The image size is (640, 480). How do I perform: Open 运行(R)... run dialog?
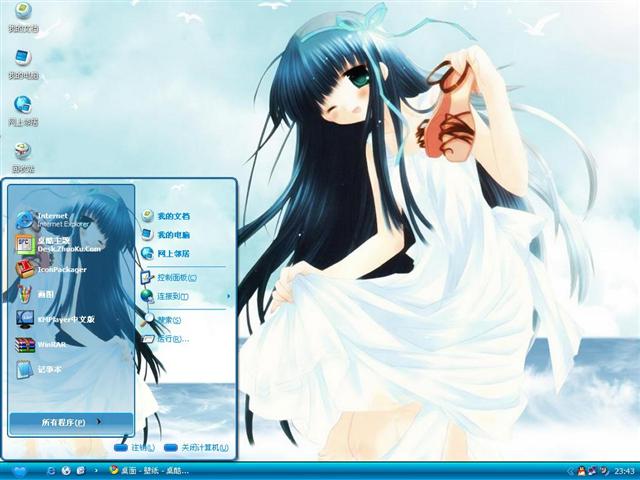click(x=165, y=339)
